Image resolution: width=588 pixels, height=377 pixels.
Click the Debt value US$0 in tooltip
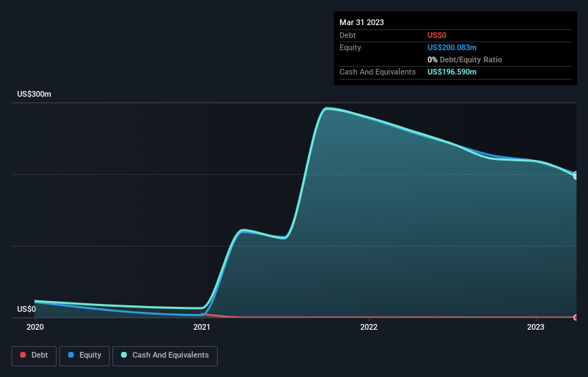pyautogui.click(x=437, y=35)
